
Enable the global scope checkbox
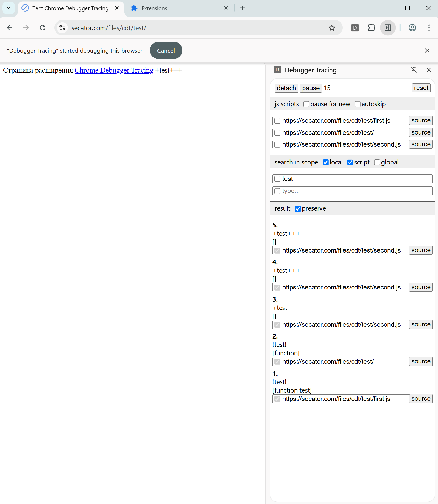coord(377,163)
